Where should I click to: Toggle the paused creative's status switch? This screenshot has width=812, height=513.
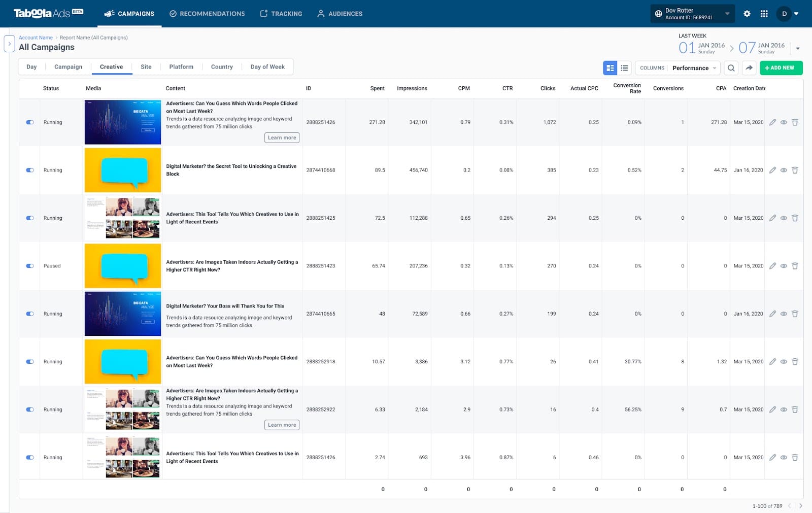pyautogui.click(x=30, y=266)
